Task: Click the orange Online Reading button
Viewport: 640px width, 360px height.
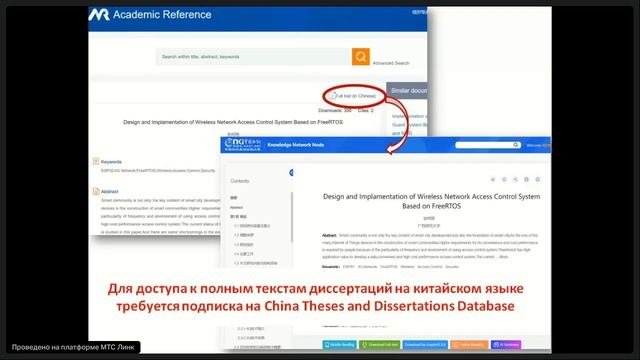Action: [469, 345]
